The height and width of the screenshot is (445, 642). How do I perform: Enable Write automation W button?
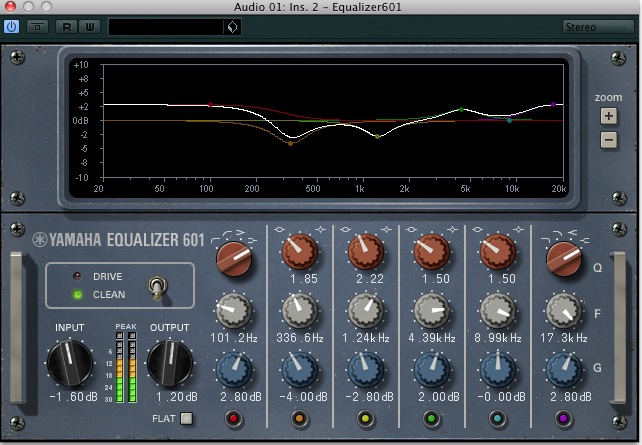[x=90, y=27]
